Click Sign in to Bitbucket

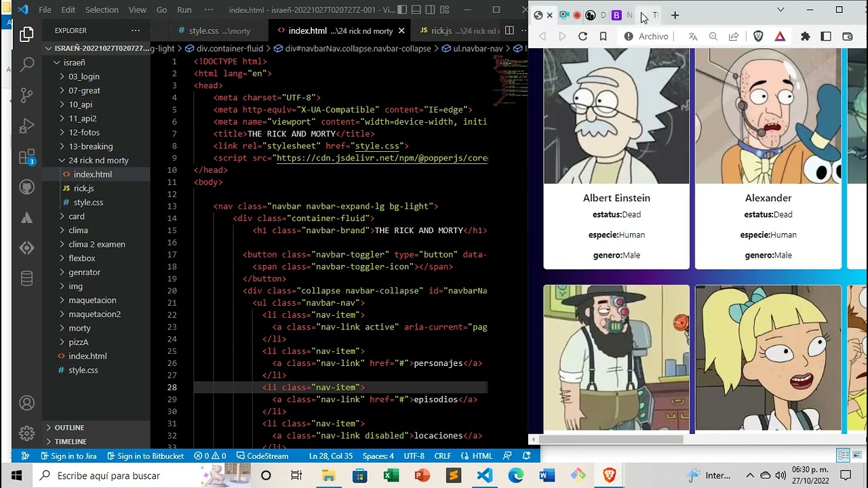click(x=144, y=456)
